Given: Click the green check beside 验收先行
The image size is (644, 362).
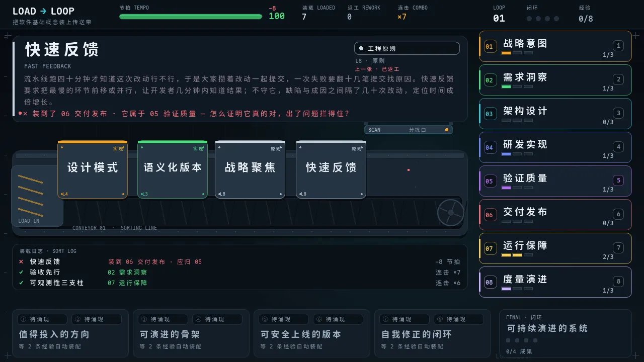Looking at the screenshot, I should click(x=21, y=272).
